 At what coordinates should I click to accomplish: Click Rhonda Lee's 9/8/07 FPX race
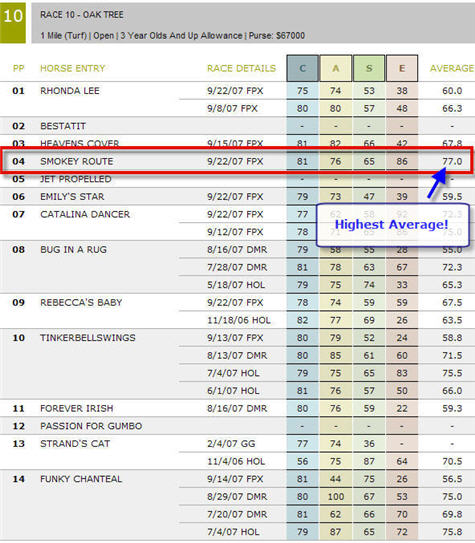click(232, 108)
